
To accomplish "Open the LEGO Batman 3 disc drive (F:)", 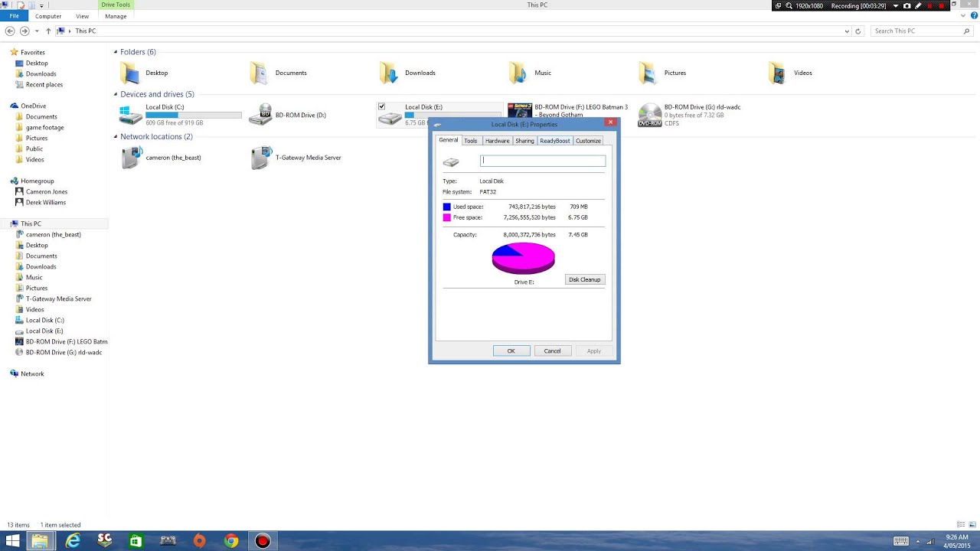I will (x=520, y=112).
